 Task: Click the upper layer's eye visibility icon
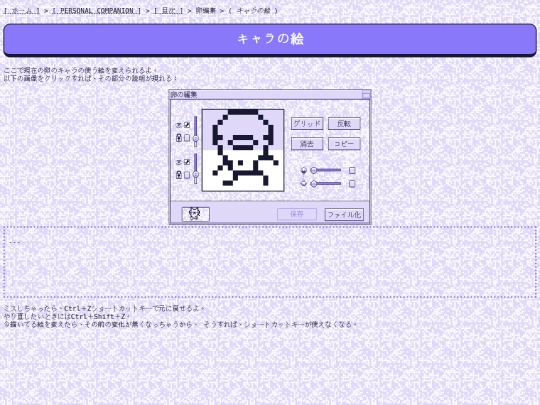pos(179,125)
